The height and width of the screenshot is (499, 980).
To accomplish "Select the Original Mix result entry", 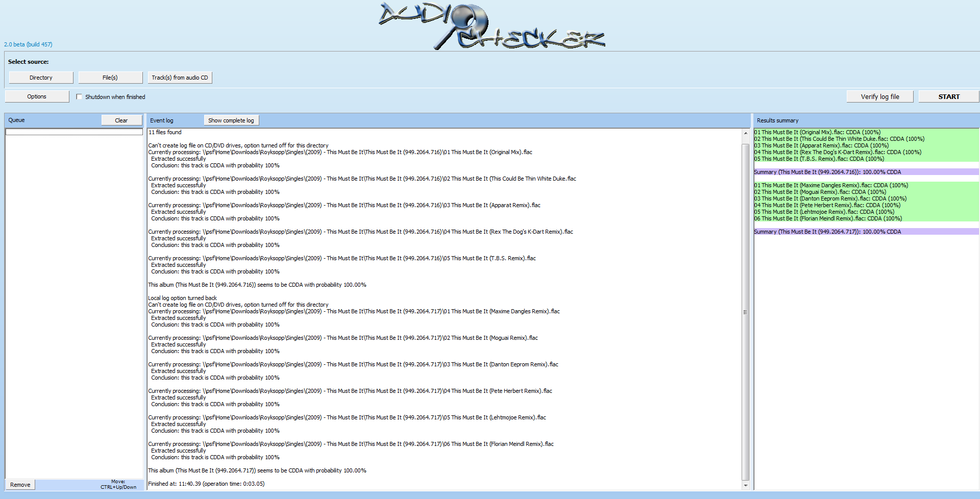I will tap(817, 132).
